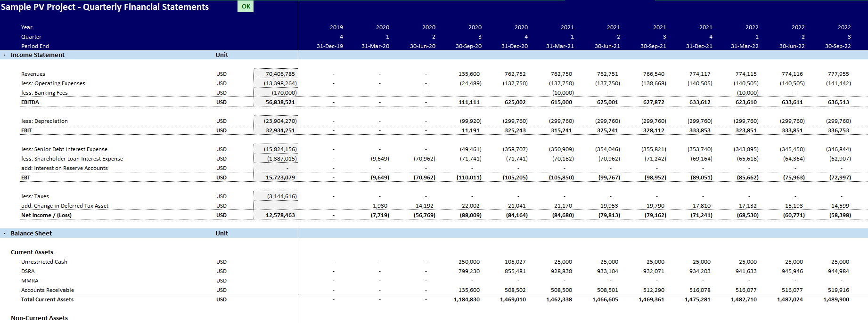Select the 'Current Assets' heading

[x=32, y=252]
